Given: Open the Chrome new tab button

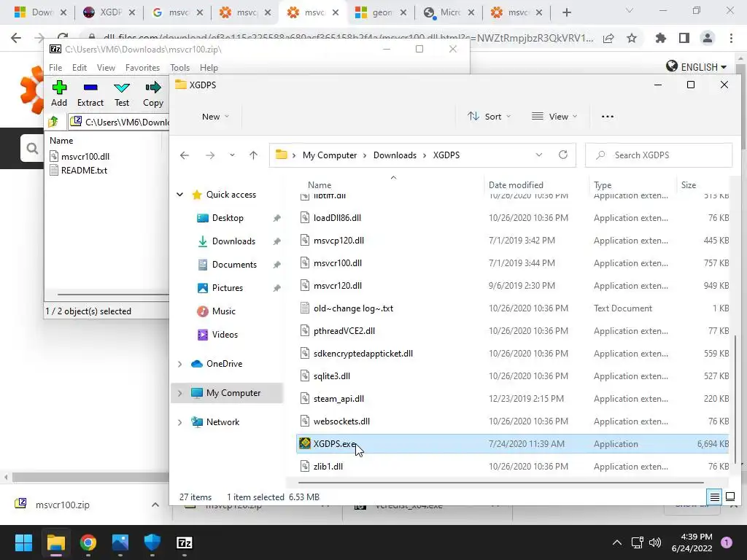Looking at the screenshot, I should coord(566,12).
